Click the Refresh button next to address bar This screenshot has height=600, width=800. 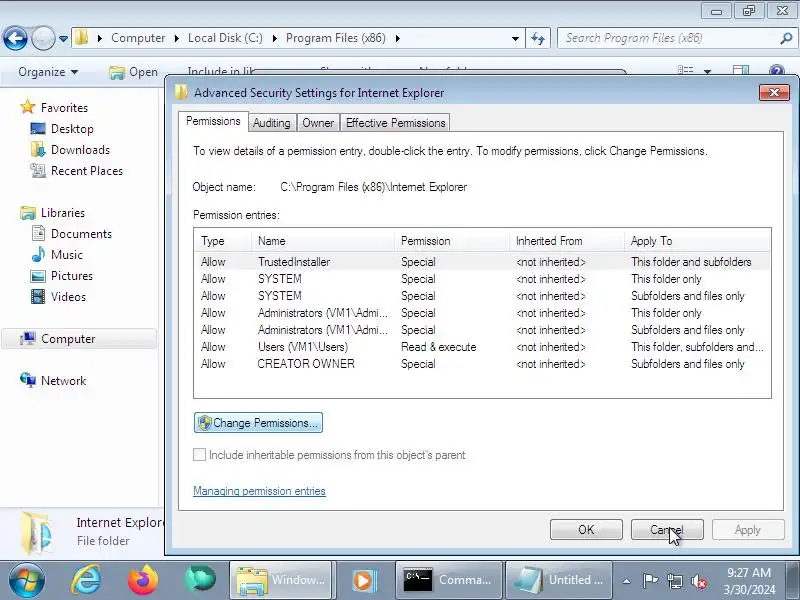tap(538, 38)
